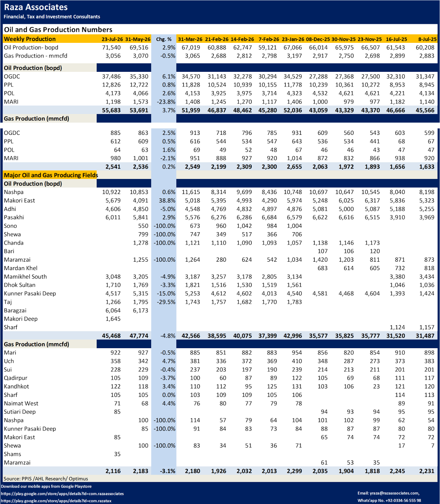Select the company gas total 2,541
Image resolution: width=440 pixels, height=504 pixels.
(x=113, y=167)
